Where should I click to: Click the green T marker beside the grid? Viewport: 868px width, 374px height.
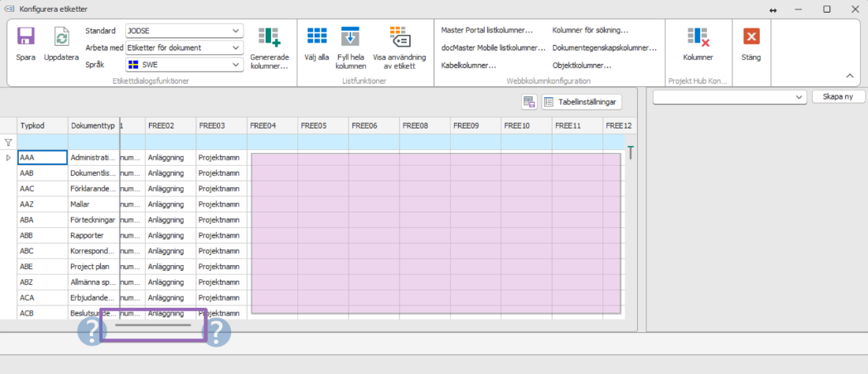click(630, 152)
